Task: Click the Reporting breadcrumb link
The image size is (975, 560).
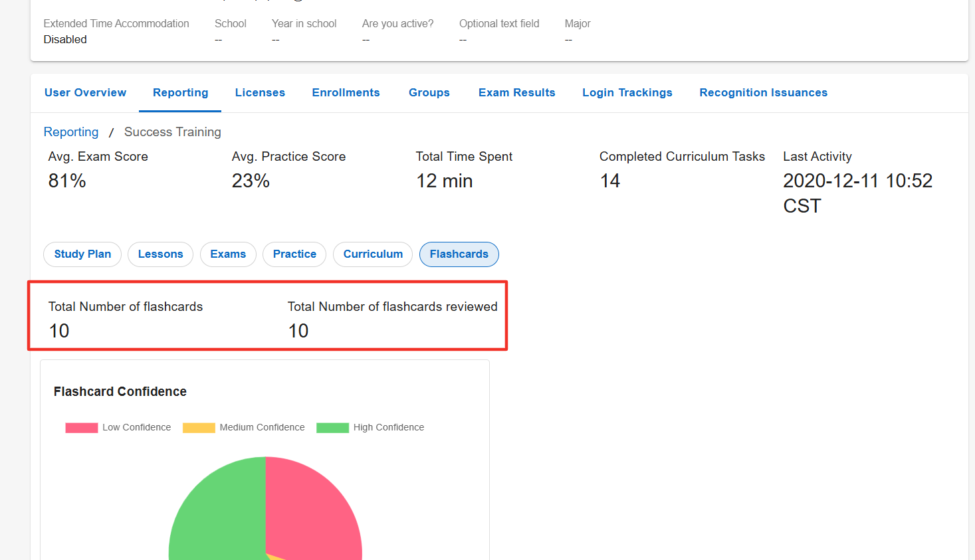Action: 71,132
